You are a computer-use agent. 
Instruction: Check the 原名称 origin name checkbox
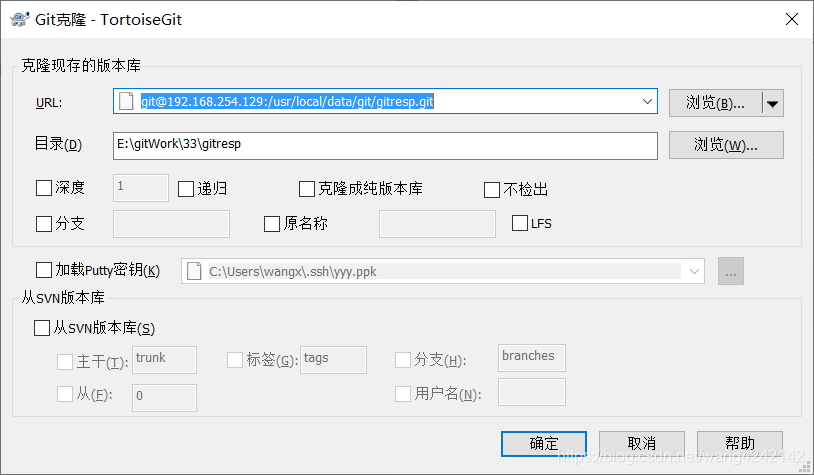click(272, 224)
